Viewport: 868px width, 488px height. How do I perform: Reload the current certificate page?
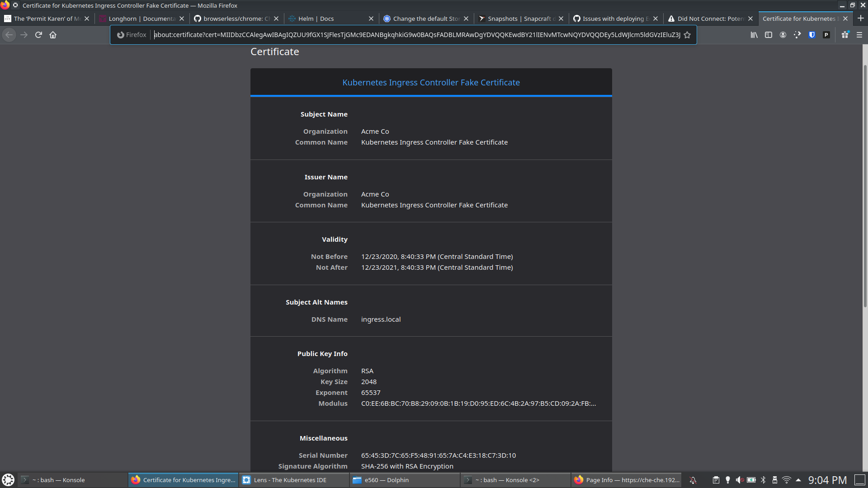point(38,35)
